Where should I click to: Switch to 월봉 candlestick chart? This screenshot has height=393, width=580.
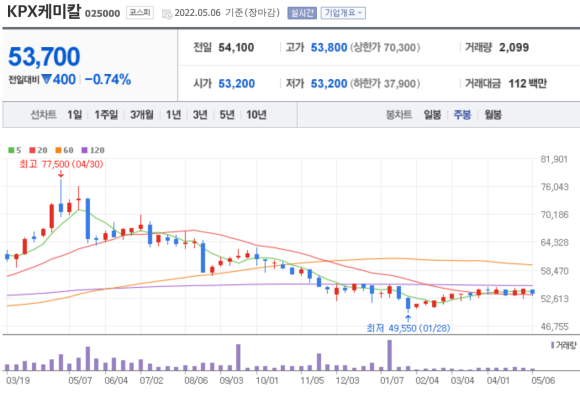[x=493, y=115]
